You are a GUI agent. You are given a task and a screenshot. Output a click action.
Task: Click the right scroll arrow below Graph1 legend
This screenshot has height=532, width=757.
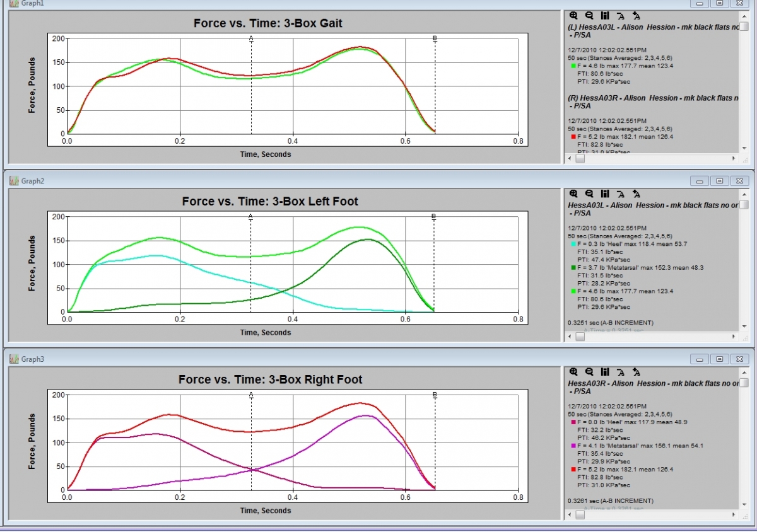coord(733,158)
